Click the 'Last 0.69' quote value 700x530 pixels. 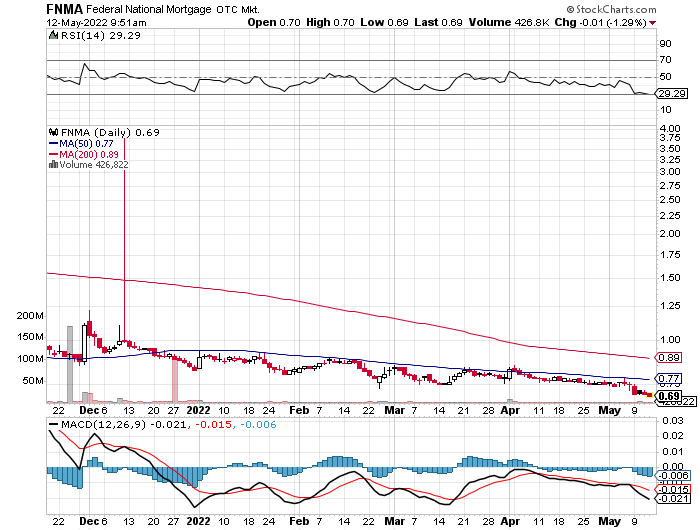point(438,22)
